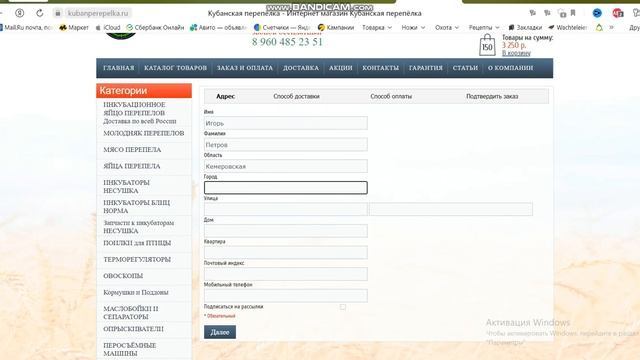This screenshot has height=360, width=640.
Task: Open the iCloud bookmark
Action: tap(108, 27)
